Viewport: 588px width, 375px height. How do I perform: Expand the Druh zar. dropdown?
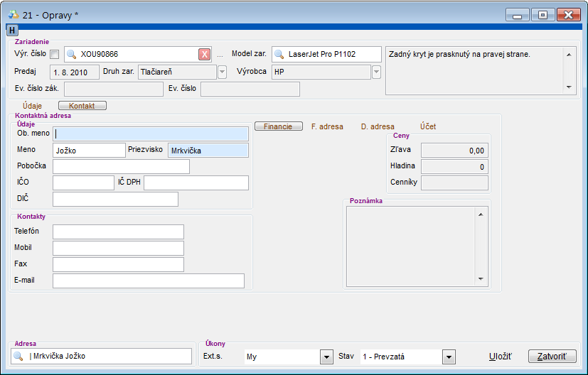point(222,72)
